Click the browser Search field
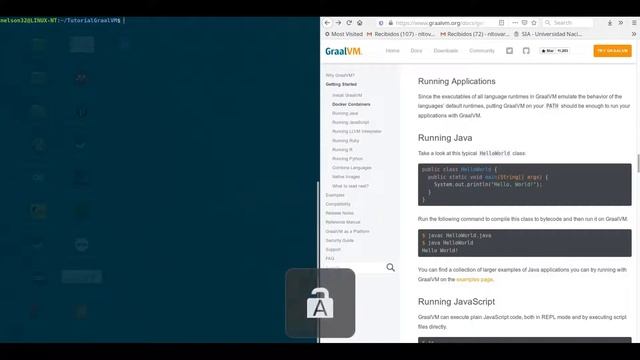Image resolution: width=640 pixels, height=360 pixels. point(568,23)
